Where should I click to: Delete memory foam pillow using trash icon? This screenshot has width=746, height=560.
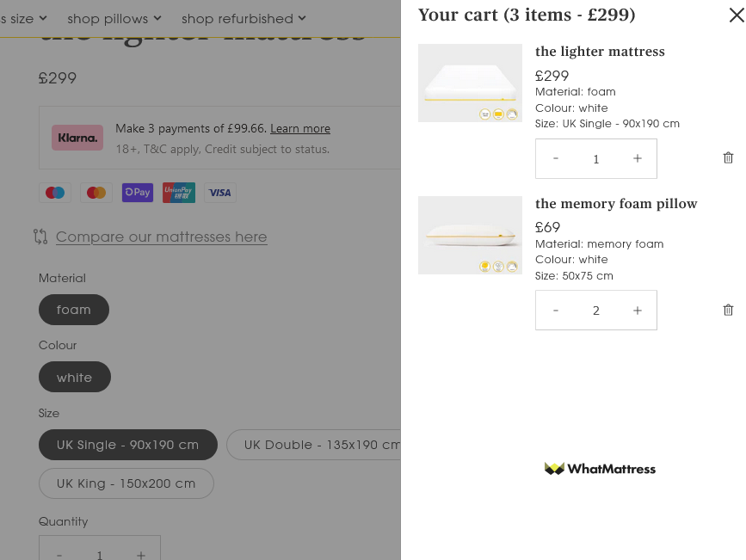pos(728,311)
